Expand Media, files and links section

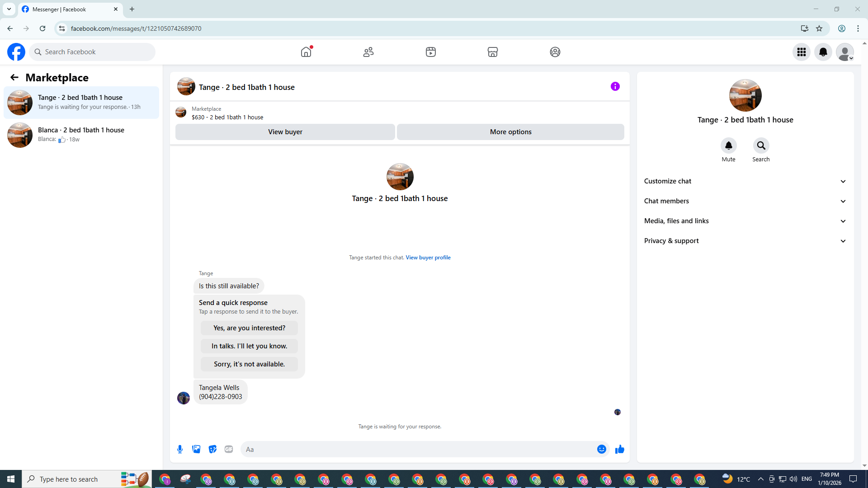coord(745,221)
